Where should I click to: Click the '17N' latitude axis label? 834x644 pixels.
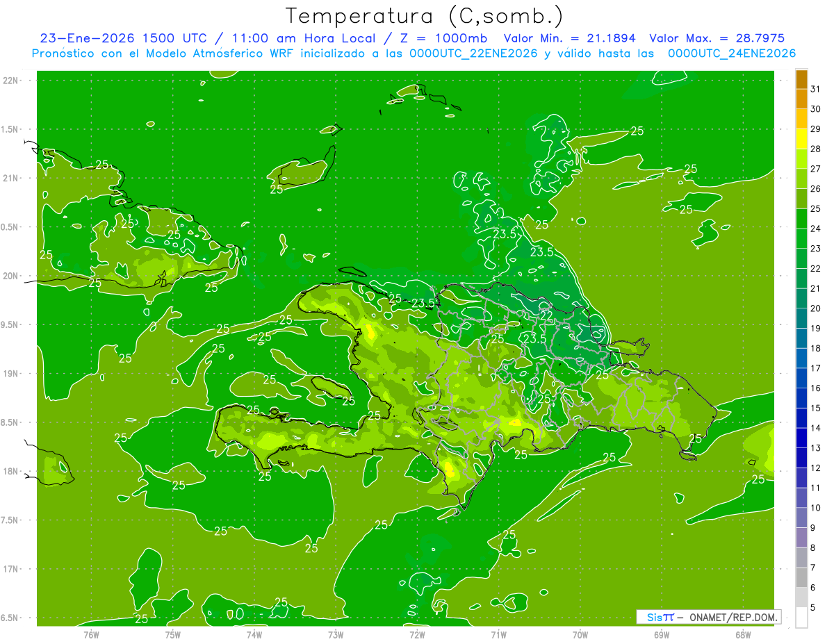coord(12,569)
